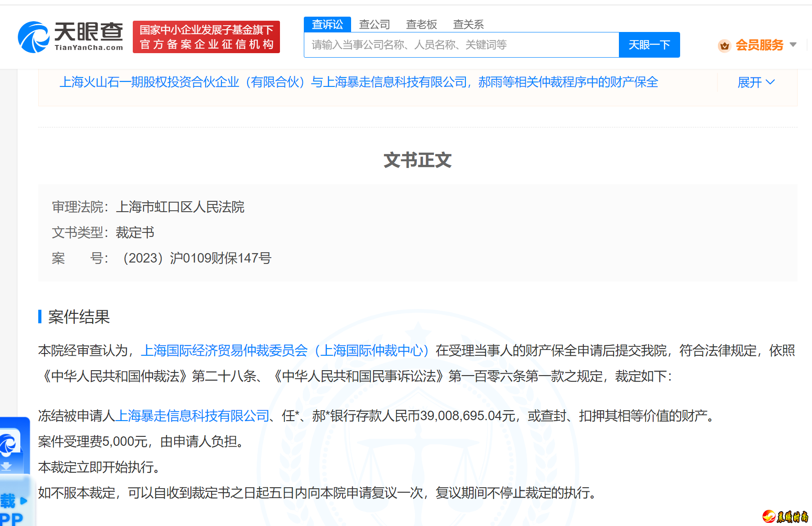Expand the case details with 展开
The height and width of the screenshot is (526, 812).
tap(756, 82)
